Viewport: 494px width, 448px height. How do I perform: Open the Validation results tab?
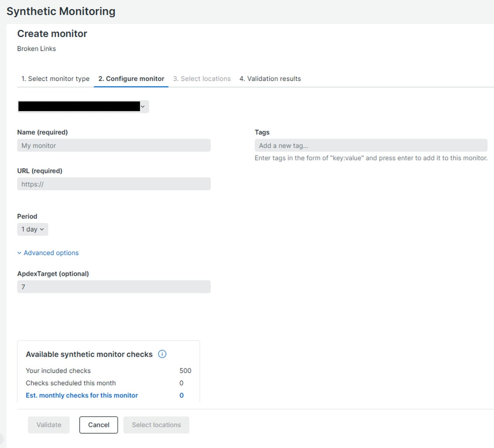tap(270, 79)
